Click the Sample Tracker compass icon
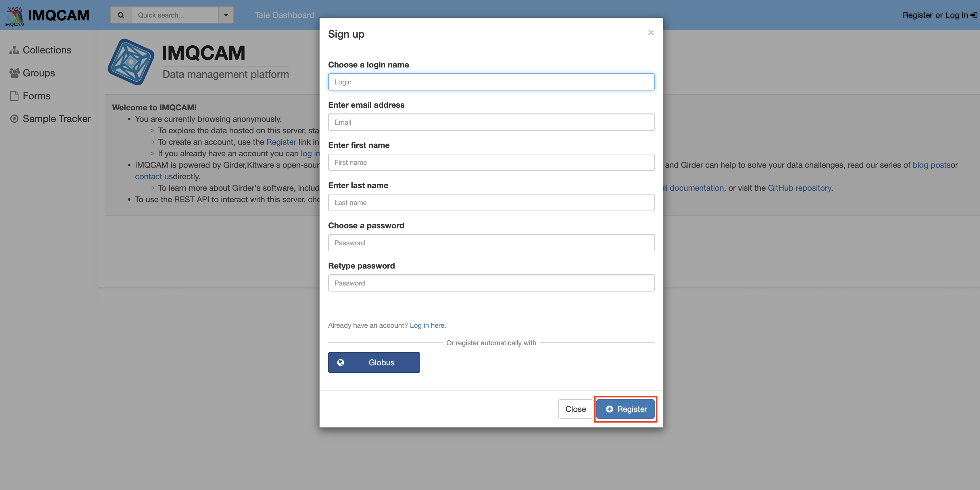Screen dimensions: 980x490 (14, 119)
